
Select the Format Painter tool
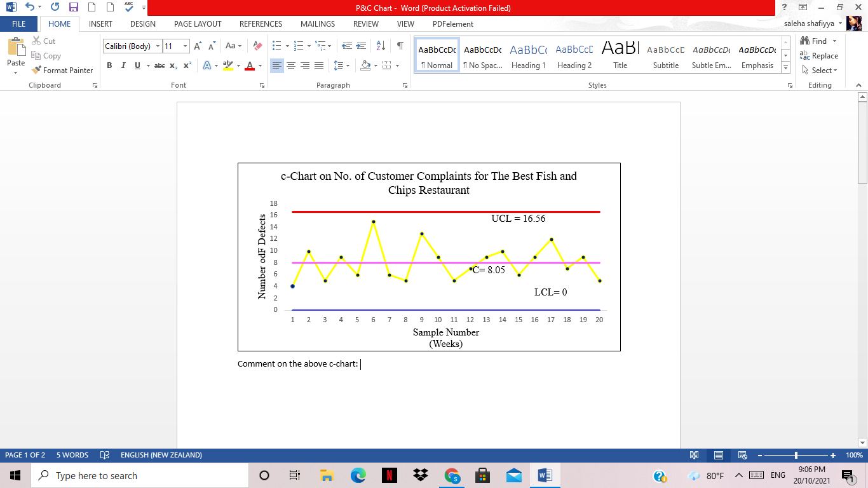point(62,70)
